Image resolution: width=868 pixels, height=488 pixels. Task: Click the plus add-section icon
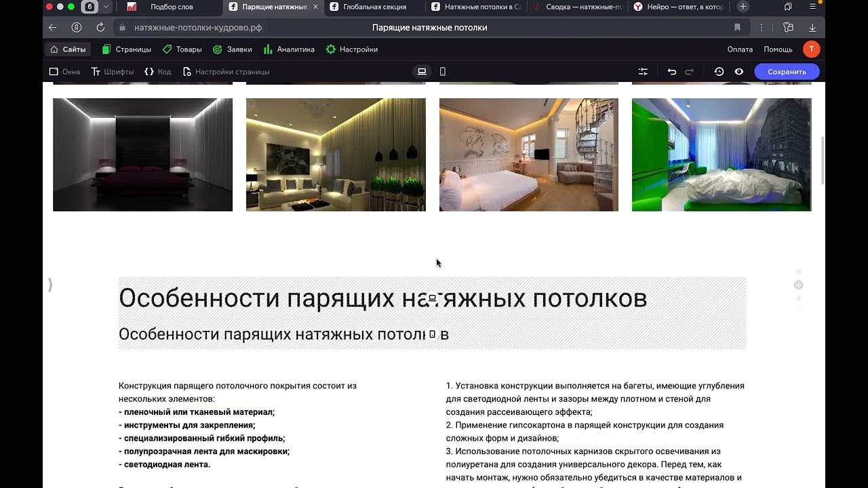(x=798, y=285)
